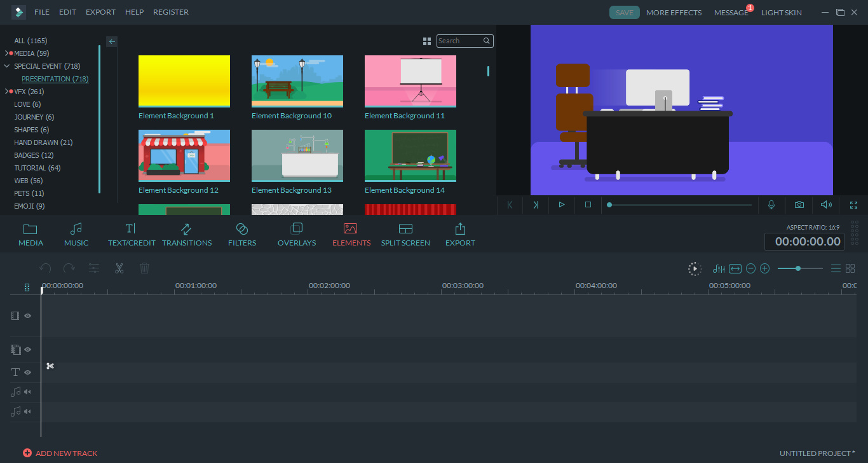The width and height of the screenshot is (868, 463).
Task: Click the Export toolbar icon
Action: coord(460,229)
